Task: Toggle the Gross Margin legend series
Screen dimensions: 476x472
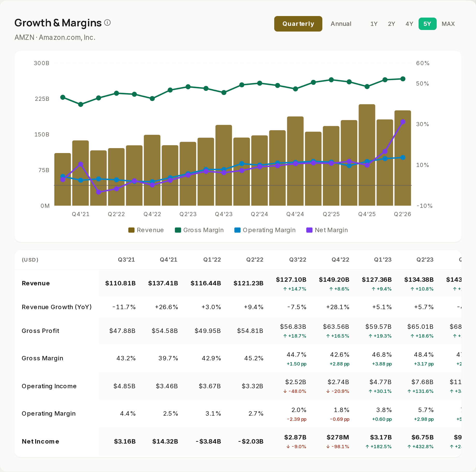Action: click(x=199, y=230)
